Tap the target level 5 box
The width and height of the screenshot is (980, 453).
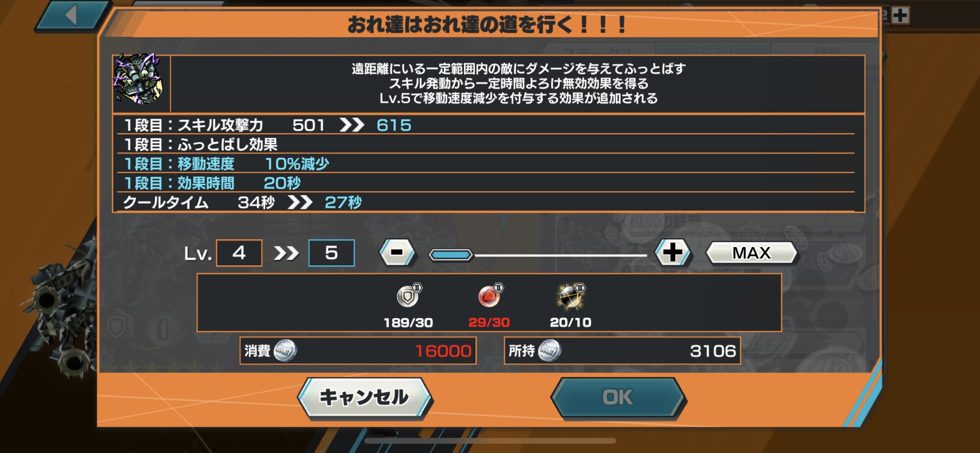(x=332, y=253)
